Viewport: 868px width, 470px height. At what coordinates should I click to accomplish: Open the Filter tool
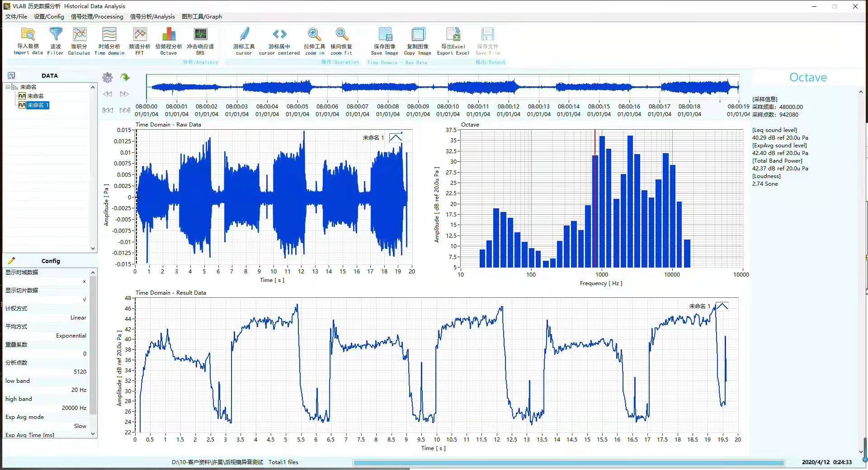click(56, 41)
